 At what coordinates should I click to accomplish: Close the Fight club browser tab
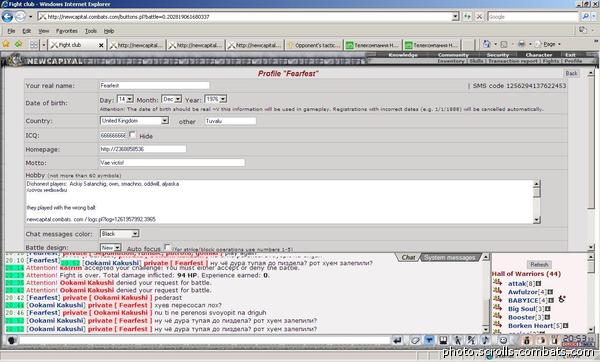click(101, 45)
